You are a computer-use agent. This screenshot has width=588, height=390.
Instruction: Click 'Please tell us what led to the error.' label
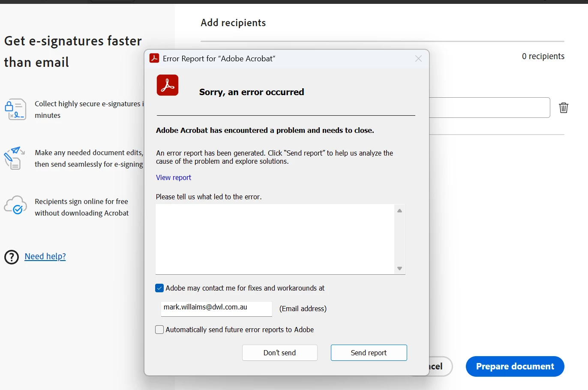[x=209, y=197]
